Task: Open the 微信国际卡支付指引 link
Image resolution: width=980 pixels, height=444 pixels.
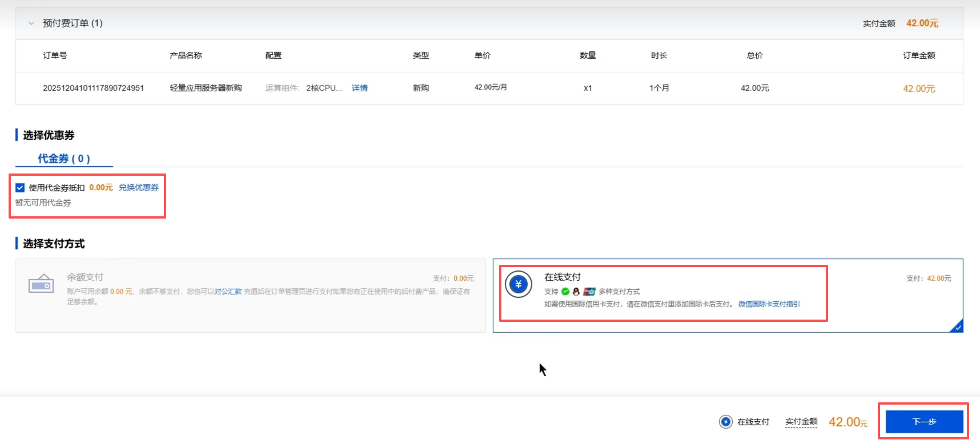Action: pos(769,304)
